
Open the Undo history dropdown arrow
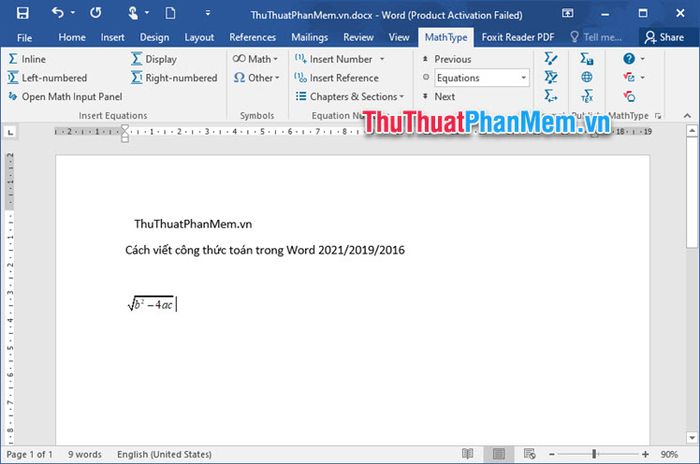(x=73, y=13)
